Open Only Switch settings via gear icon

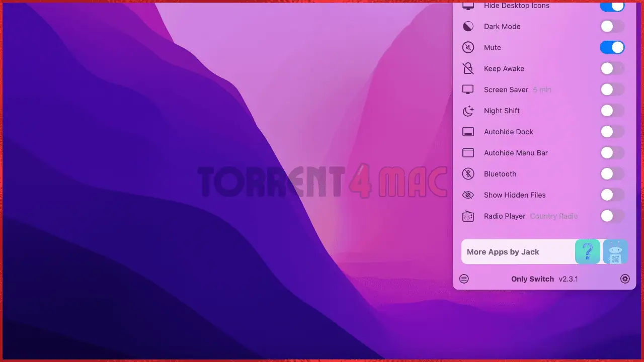tap(625, 279)
